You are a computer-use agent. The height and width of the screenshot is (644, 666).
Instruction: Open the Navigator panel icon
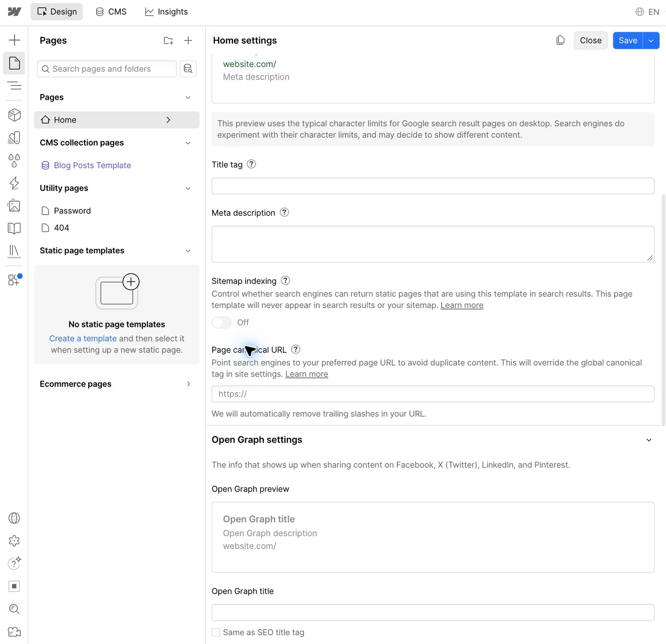14,86
